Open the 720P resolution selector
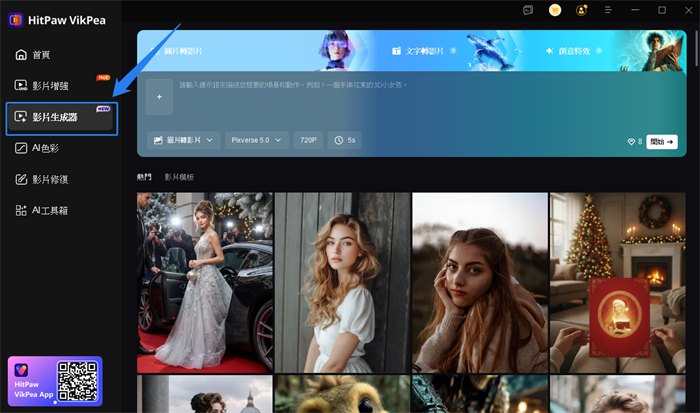700x413 pixels. pos(308,141)
